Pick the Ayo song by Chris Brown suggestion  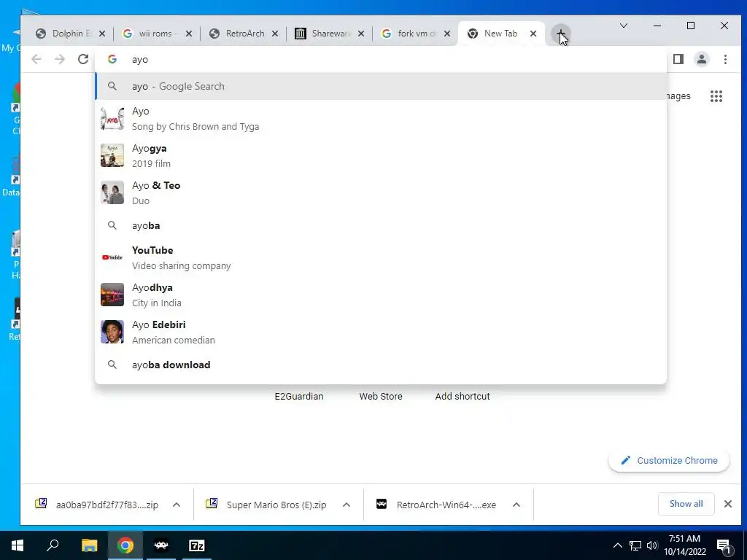[381, 119]
